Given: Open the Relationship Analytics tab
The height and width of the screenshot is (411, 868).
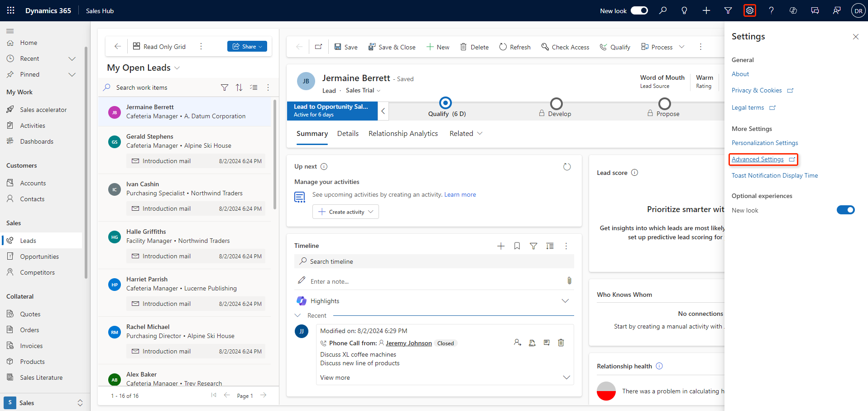Looking at the screenshot, I should (x=403, y=134).
